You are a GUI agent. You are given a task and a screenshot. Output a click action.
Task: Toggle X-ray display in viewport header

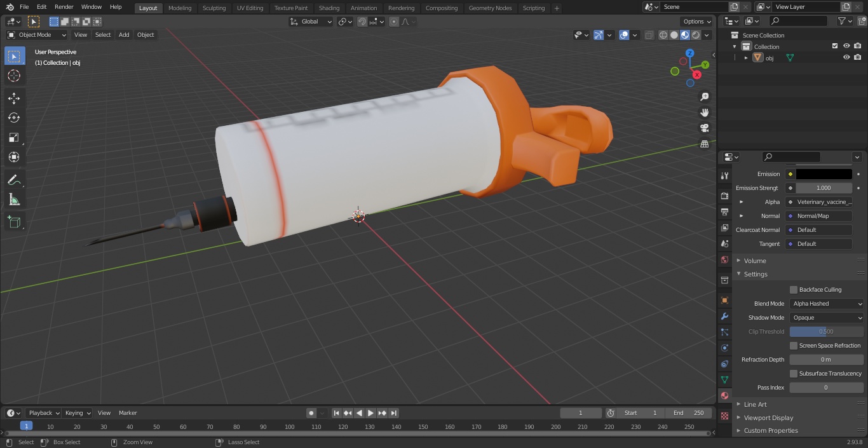(649, 35)
